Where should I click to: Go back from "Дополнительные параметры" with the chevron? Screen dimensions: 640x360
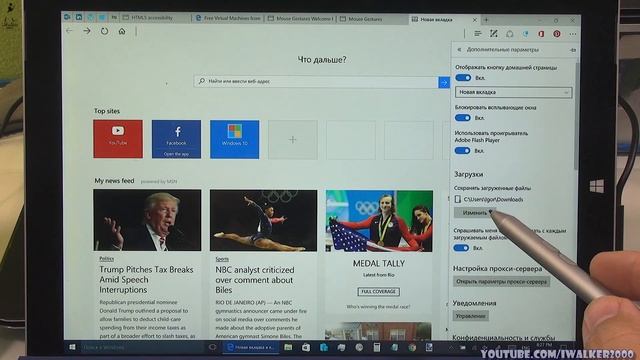point(459,49)
